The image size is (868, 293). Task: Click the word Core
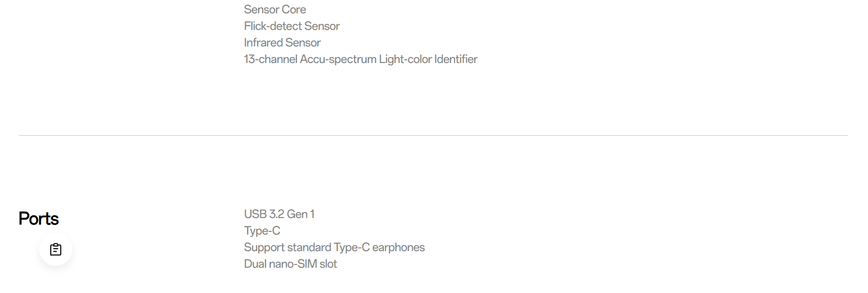point(294,9)
